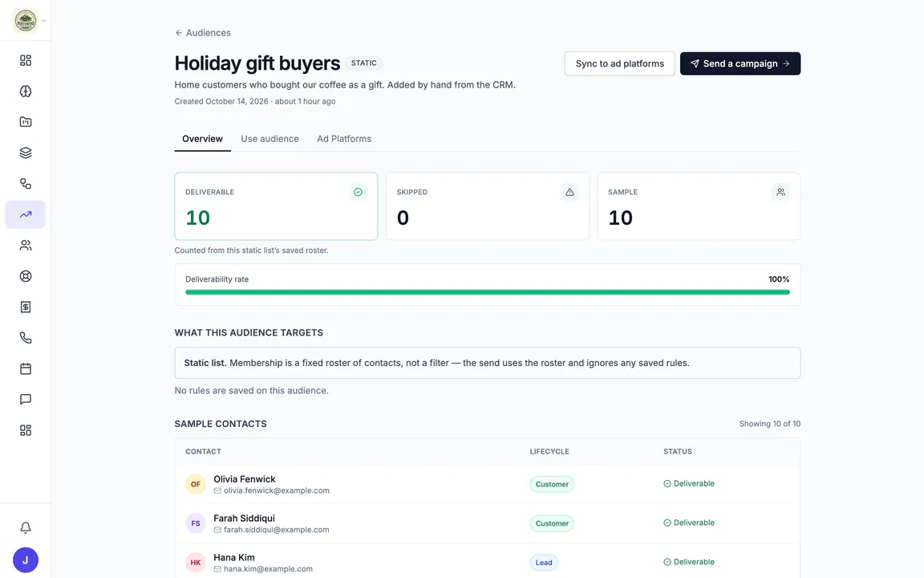Click Hana Kim's HK avatar
Screen dimensions: 924x578
click(x=196, y=563)
